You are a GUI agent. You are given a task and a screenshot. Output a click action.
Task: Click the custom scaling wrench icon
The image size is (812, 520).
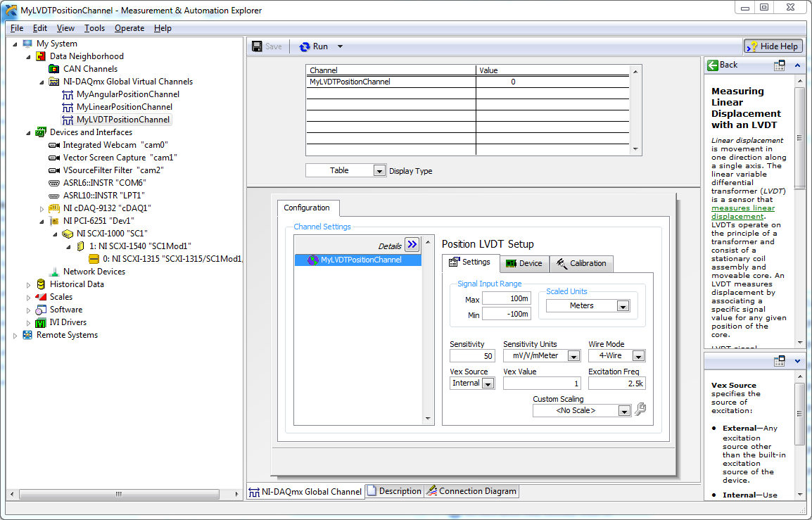[640, 410]
